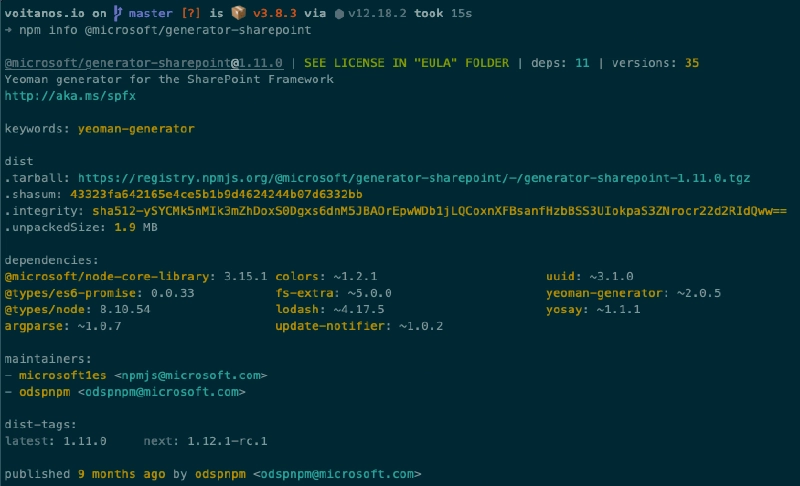Screen dimensions: 800x486
Task: Click dependency uuid
Action: pyautogui.click(x=560, y=276)
